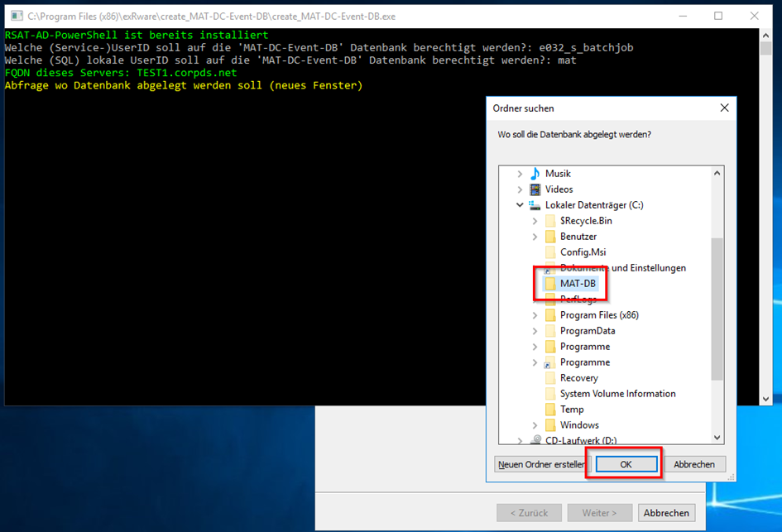The image size is (782, 532).
Task: Click the Windows folder icon
Action: pyautogui.click(x=550, y=425)
